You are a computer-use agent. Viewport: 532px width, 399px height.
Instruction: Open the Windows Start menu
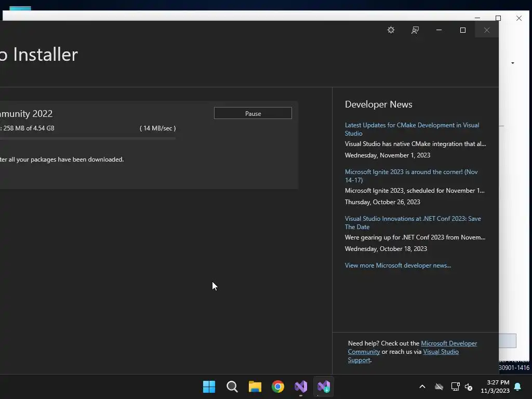pyautogui.click(x=209, y=387)
